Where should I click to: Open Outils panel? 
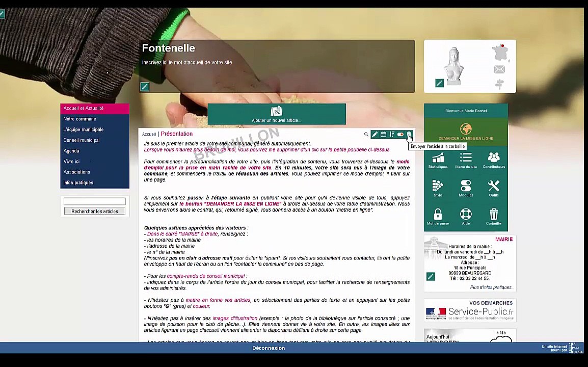point(494,189)
